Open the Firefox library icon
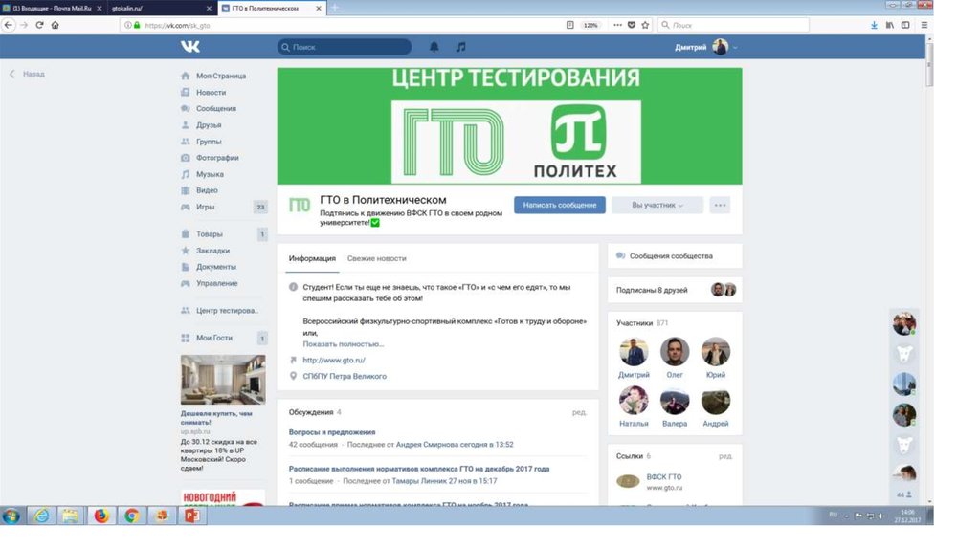The height and width of the screenshot is (549, 980). pyautogui.click(x=889, y=25)
